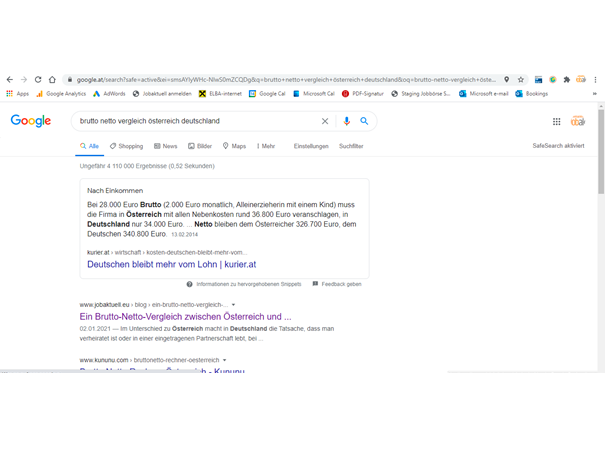Switch to the Maps tab
This screenshot has height=454, width=605.
coord(235,146)
